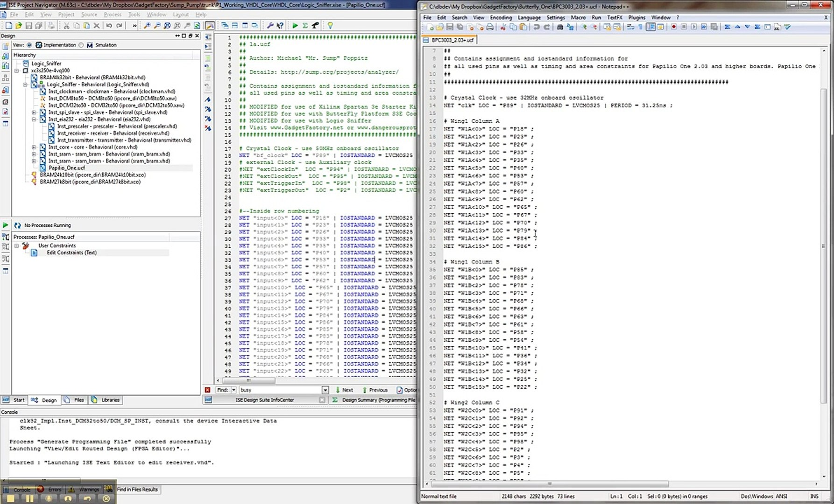Click the Sigma design summary icon in ISE toolbar
834x504 pixels.
(305, 26)
